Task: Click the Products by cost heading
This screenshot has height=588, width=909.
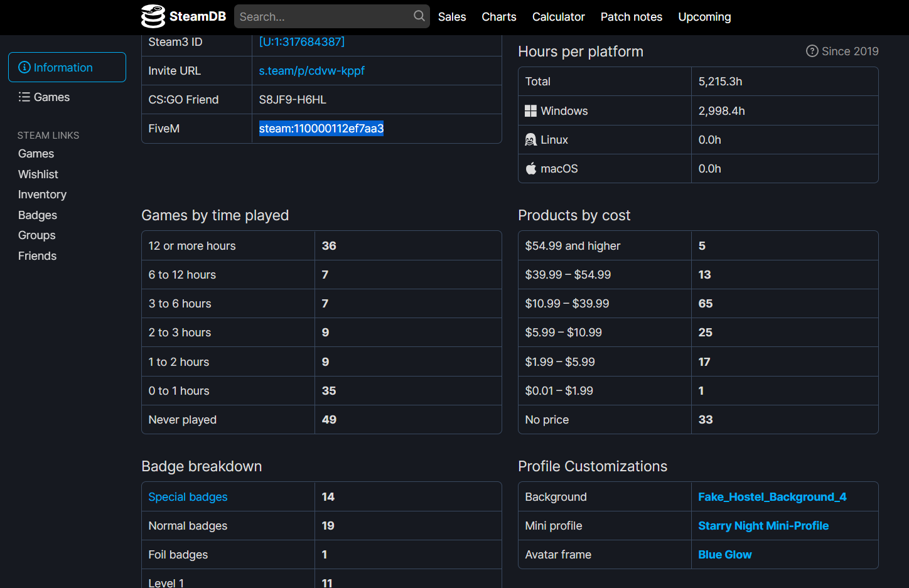Action: [x=574, y=215]
